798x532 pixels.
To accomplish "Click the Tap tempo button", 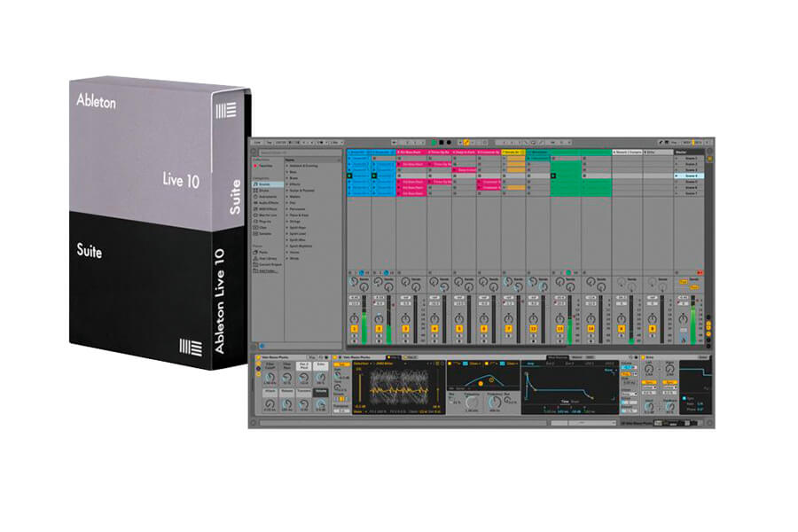I will point(270,143).
